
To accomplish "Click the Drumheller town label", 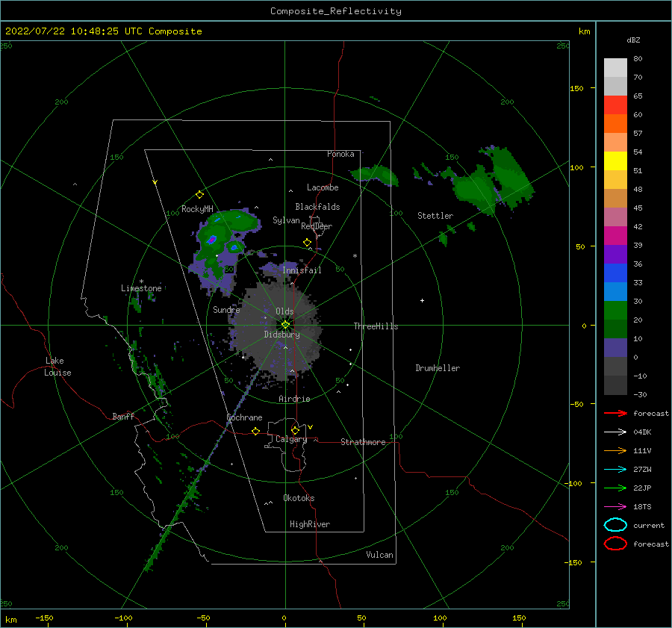I will click(438, 368).
